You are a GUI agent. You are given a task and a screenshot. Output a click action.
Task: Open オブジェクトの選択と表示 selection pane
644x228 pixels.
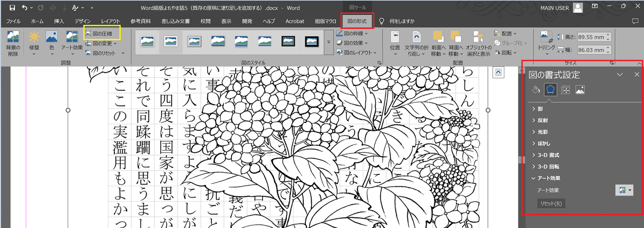[478, 44]
